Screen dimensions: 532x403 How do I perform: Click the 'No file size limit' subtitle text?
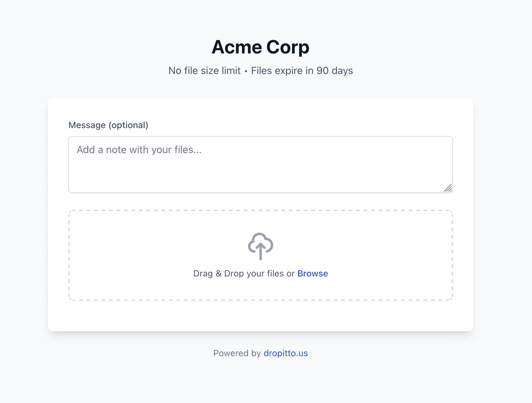point(205,71)
